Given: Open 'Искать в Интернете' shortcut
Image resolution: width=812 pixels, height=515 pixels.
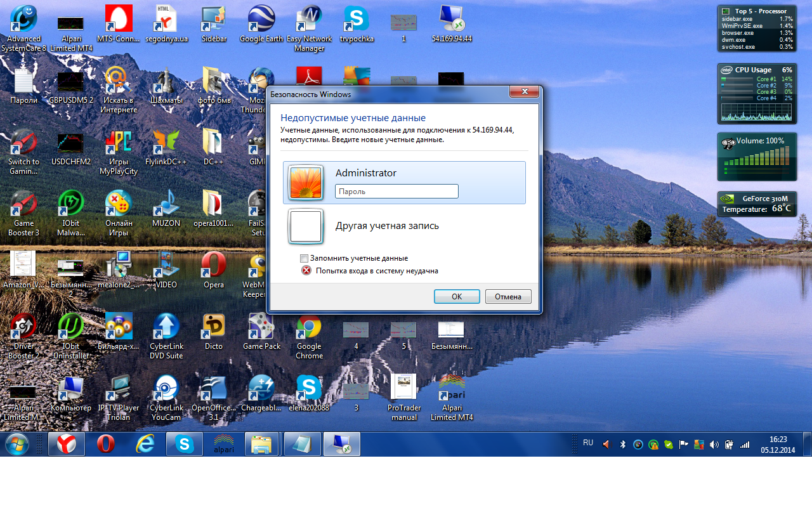Looking at the screenshot, I should coord(118,90).
